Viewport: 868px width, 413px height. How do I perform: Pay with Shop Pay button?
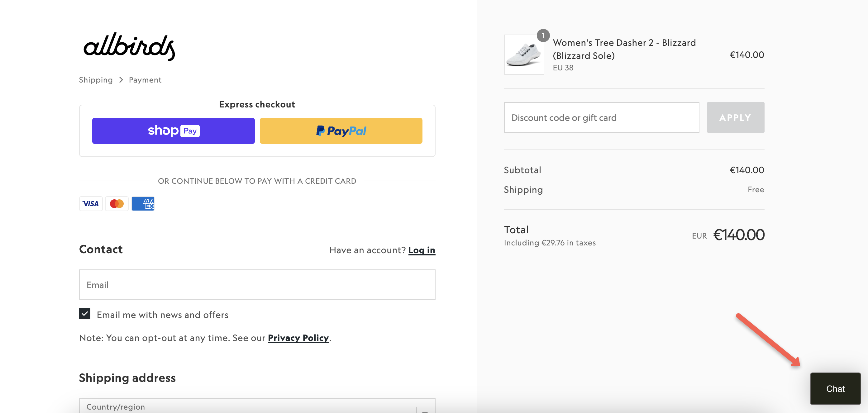coord(173,131)
